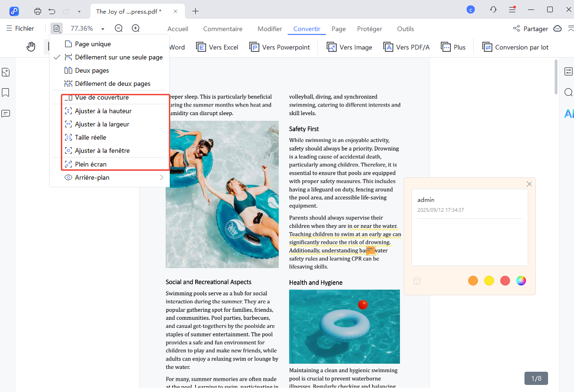Pick the yellow note color swatch

(x=489, y=281)
